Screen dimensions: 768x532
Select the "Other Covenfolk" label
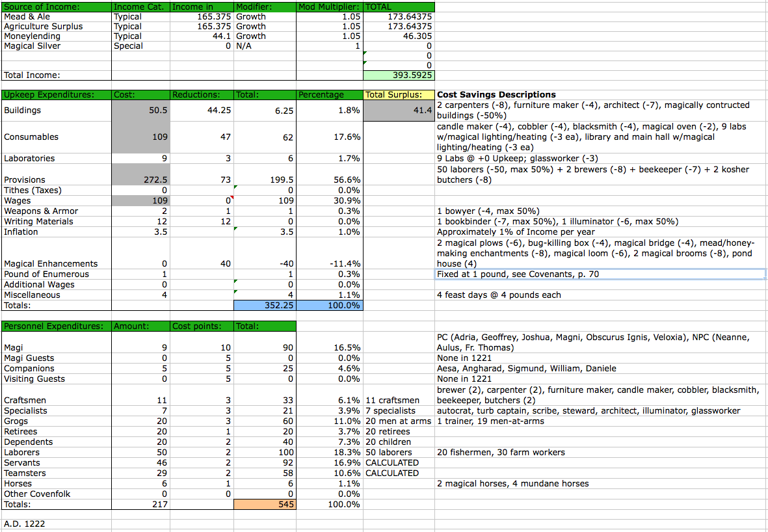tap(57, 494)
